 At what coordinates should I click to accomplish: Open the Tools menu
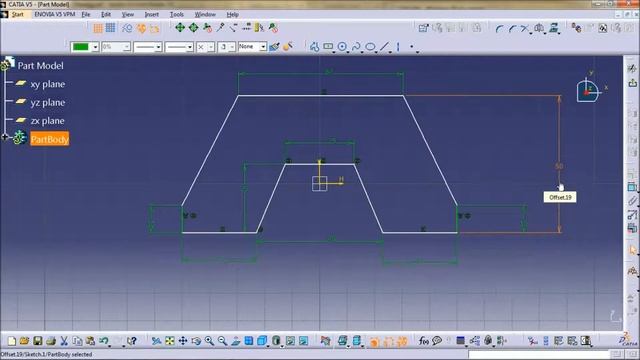[177, 14]
